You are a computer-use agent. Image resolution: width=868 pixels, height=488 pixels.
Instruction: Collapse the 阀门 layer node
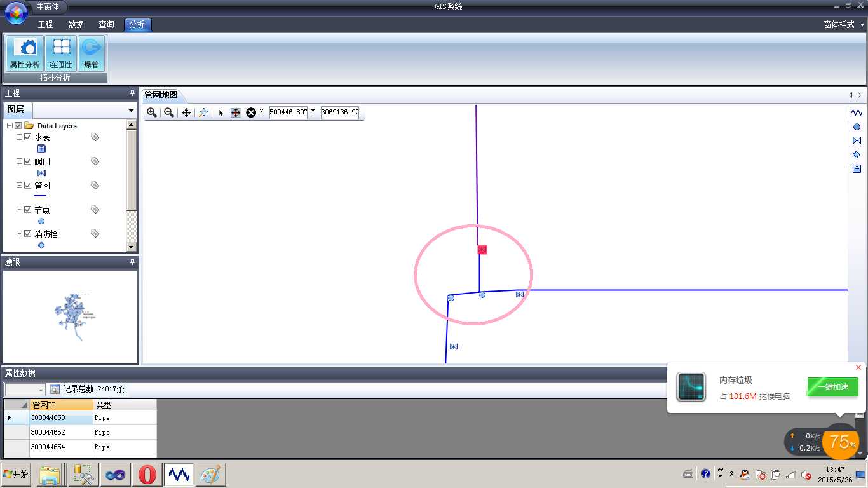(x=19, y=161)
